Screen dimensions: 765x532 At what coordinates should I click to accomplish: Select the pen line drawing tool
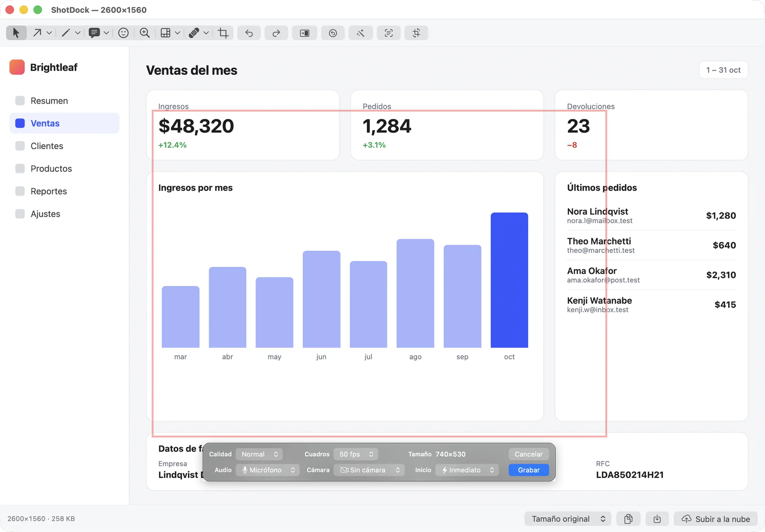tap(65, 33)
